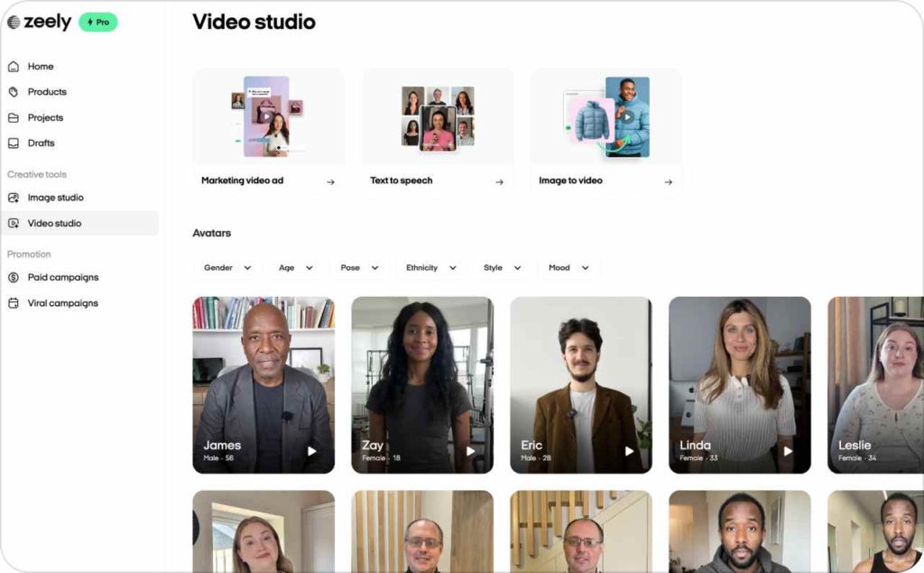The height and width of the screenshot is (573, 924).
Task: Click the Zeely logo icon
Action: click(14, 23)
